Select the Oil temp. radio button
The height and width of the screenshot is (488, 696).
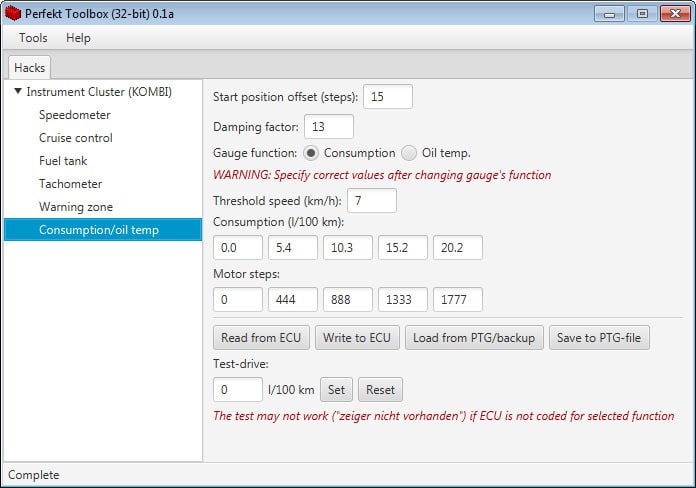point(409,153)
